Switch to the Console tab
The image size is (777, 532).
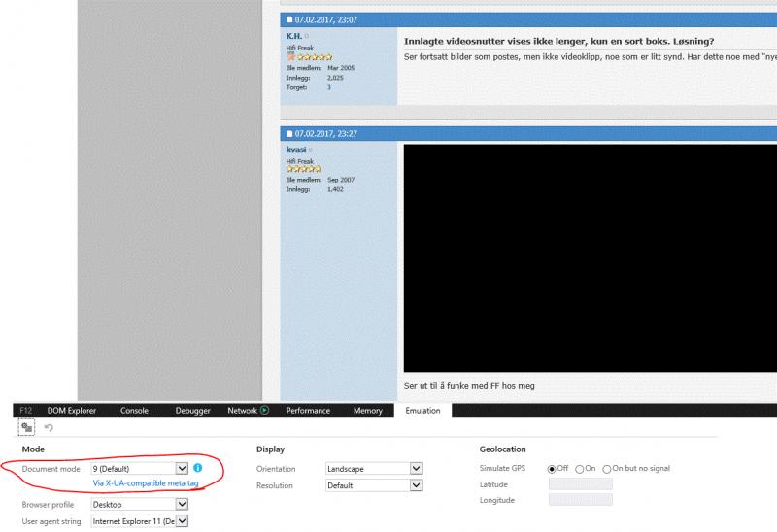click(x=134, y=410)
